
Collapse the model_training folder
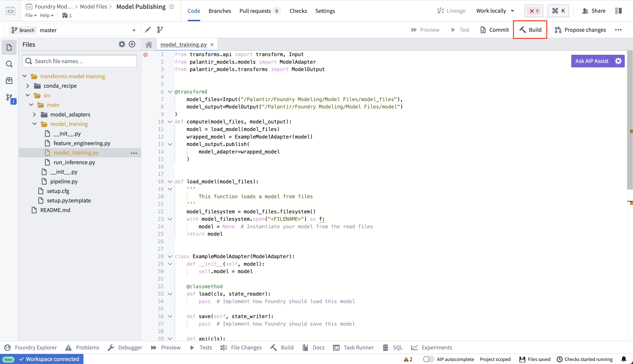[x=35, y=124]
